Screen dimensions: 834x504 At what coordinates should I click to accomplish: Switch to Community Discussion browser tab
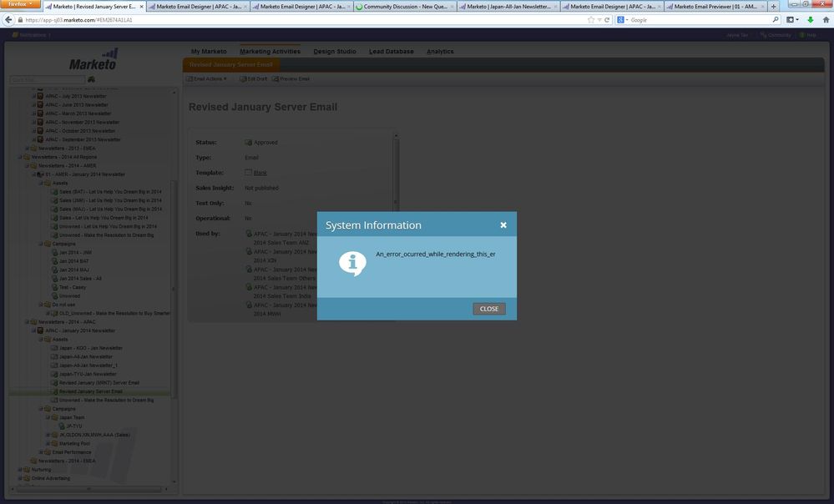pos(405,6)
